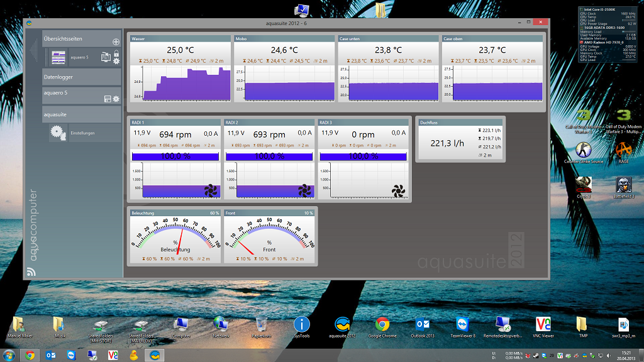
Task: Click the RSS feed icon in sidebar bottom
Action: [31, 272]
